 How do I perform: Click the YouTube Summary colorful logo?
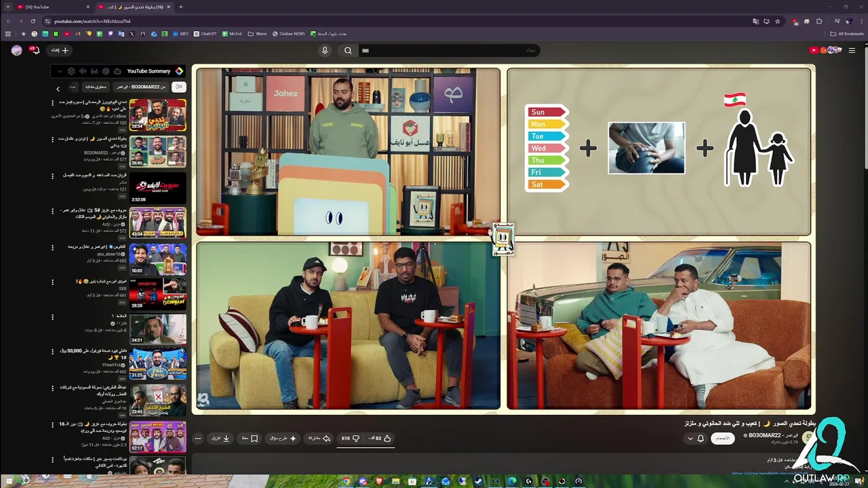(x=179, y=71)
